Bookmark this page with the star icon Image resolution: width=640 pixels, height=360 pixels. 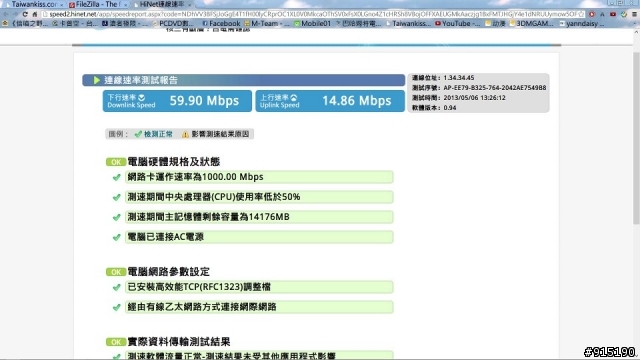click(581, 14)
